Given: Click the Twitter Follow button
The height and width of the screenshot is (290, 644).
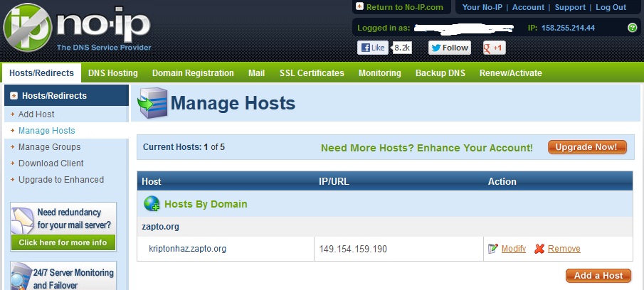Looking at the screenshot, I should [x=450, y=48].
